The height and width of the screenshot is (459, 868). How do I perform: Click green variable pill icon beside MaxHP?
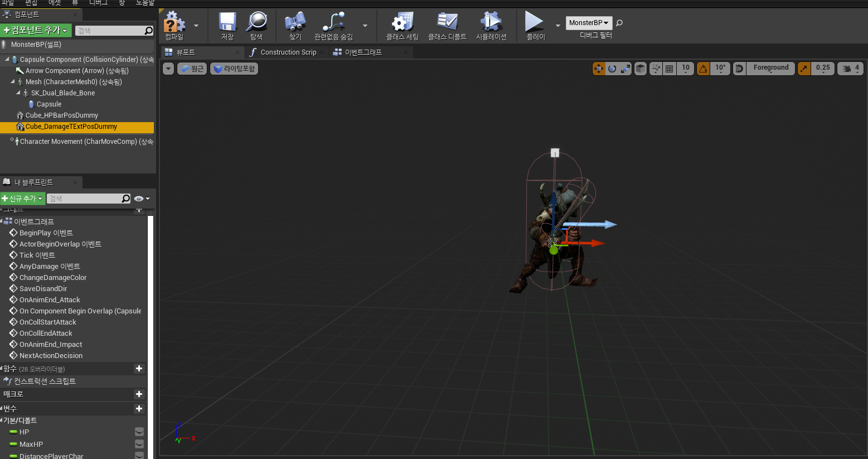click(13, 444)
